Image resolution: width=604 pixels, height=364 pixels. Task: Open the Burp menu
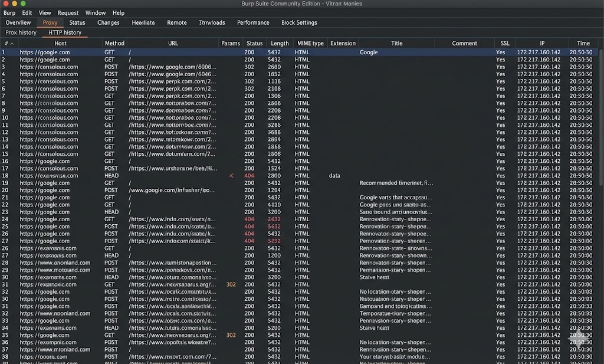pyautogui.click(x=9, y=12)
